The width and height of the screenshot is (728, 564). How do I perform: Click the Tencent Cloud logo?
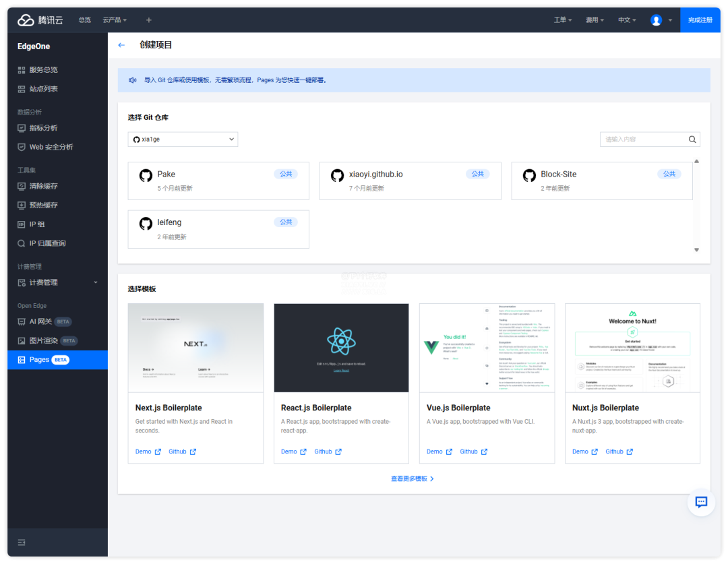[x=40, y=20]
